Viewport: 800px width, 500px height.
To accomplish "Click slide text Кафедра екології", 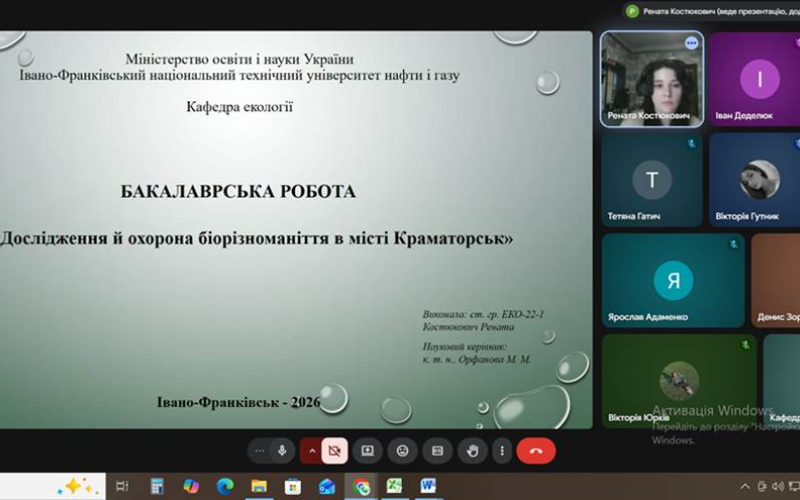I will [239, 107].
